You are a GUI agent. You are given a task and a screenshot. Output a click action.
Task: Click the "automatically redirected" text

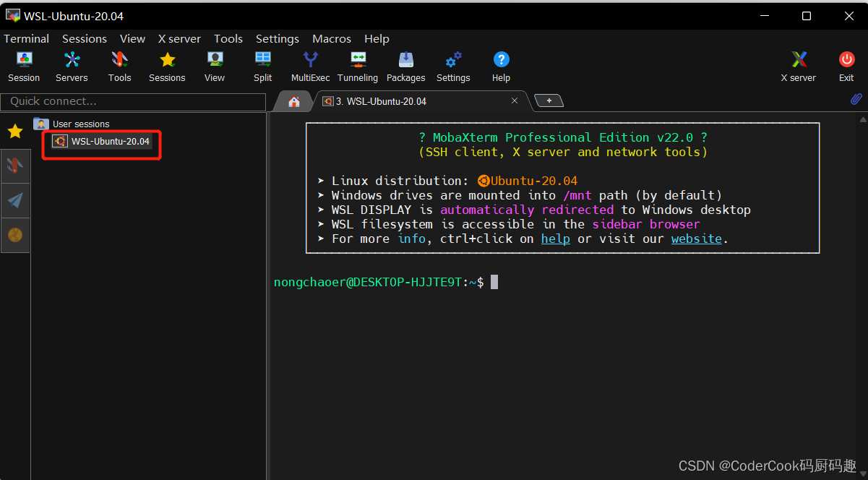pyautogui.click(x=527, y=210)
